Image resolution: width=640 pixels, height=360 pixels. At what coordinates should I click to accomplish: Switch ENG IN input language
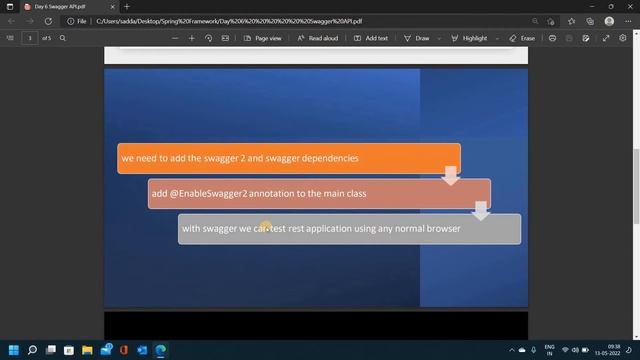[549, 350]
